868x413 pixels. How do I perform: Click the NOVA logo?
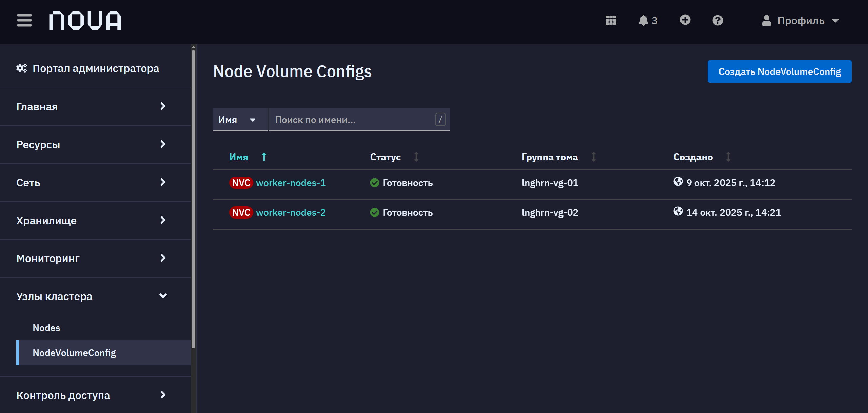coord(85,21)
